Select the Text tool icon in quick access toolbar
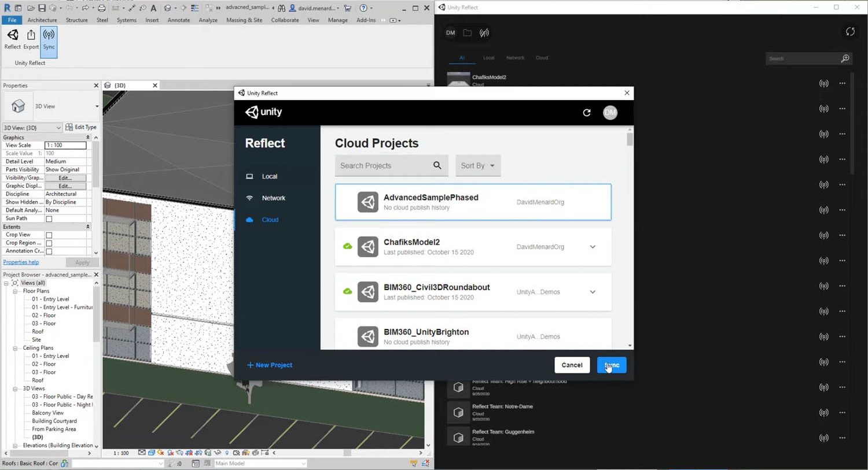This screenshot has width=868, height=470. coord(153,8)
